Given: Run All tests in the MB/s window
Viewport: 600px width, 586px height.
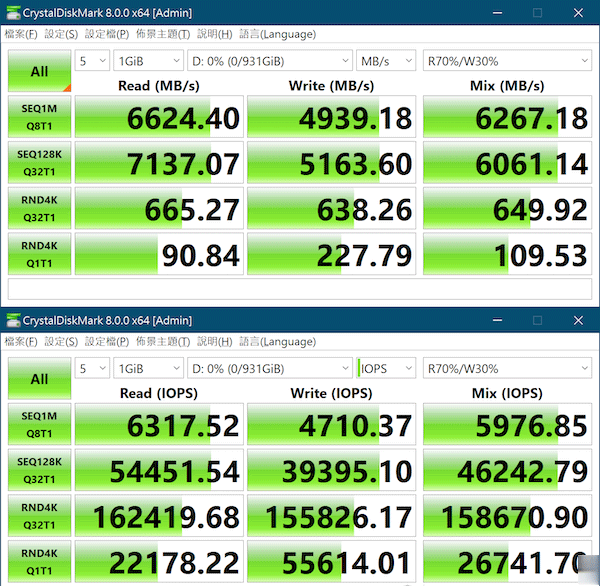Looking at the screenshot, I should (x=39, y=71).
